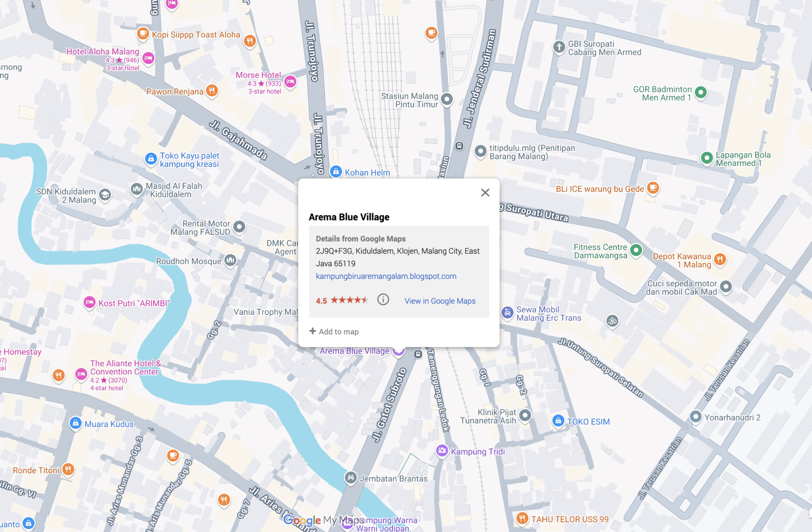Image resolution: width=812 pixels, height=532 pixels.
Task: Click Jl. Untung Suropati Selatan label
Action: coord(601,368)
